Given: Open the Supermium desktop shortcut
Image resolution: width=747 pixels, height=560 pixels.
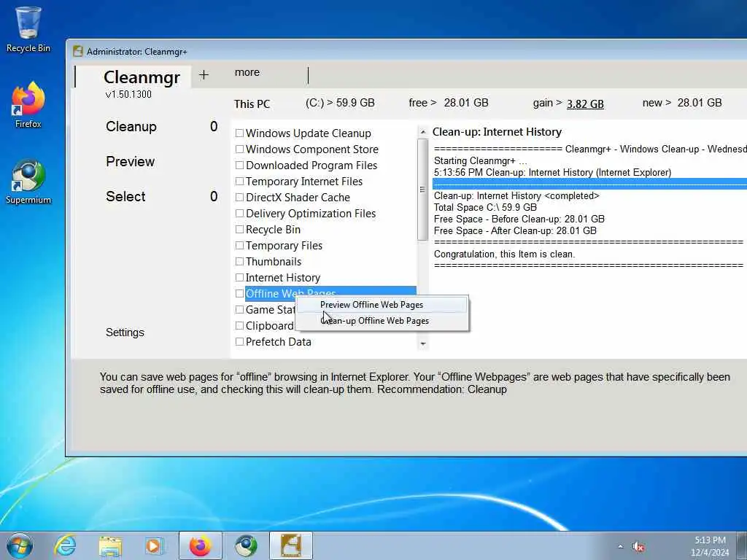Looking at the screenshot, I should tap(28, 182).
